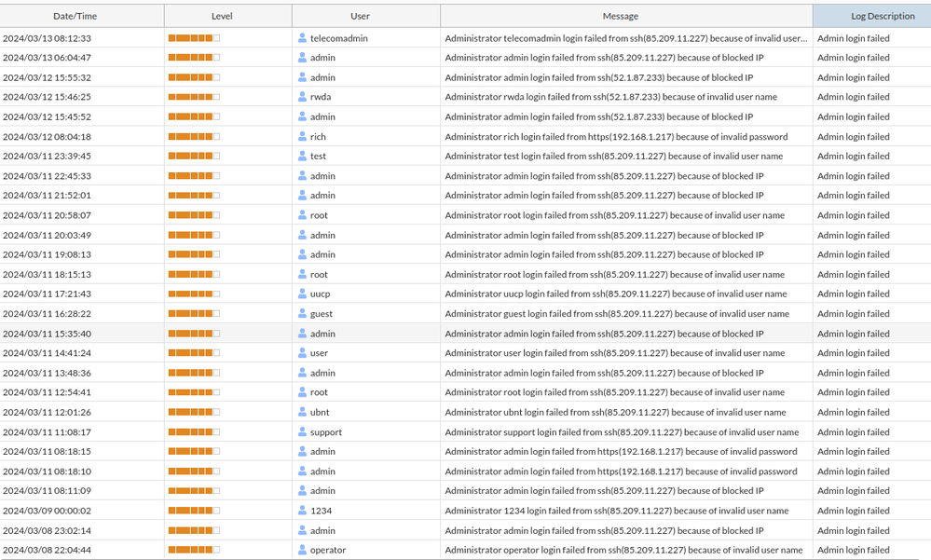Click the user icon next to ubnt
Viewport: 931px width, 560px height.
click(302, 412)
